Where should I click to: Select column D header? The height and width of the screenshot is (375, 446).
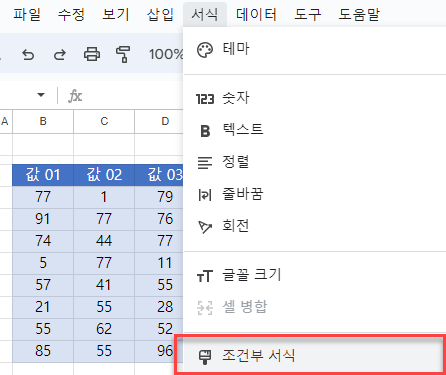(x=159, y=121)
